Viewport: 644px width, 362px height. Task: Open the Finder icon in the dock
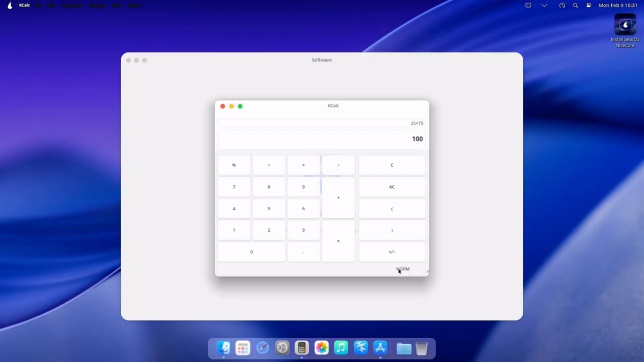pyautogui.click(x=223, y=348)
